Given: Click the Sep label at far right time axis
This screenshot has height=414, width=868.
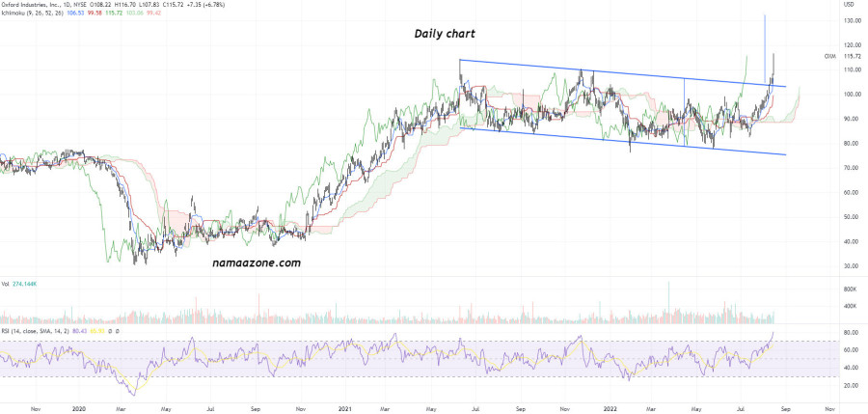Looking at the screenshot, I should [785, 409].
